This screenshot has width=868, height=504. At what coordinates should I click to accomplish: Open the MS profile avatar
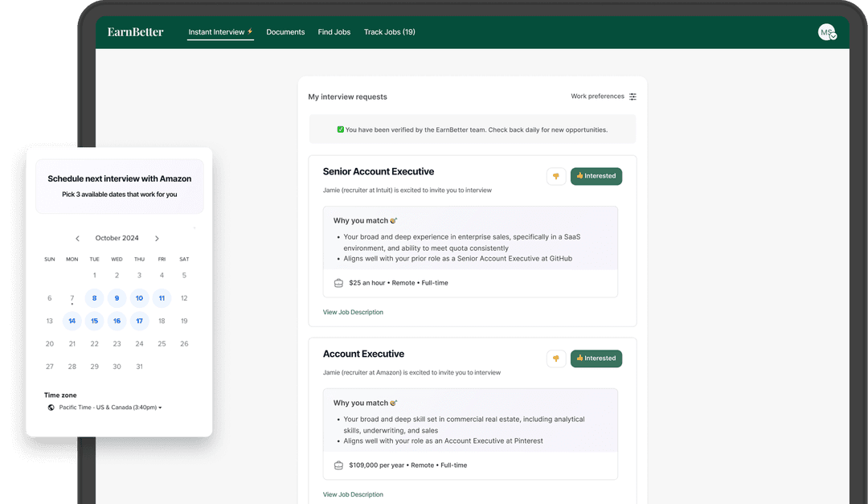pyautogui.click(x=826, y=32)
